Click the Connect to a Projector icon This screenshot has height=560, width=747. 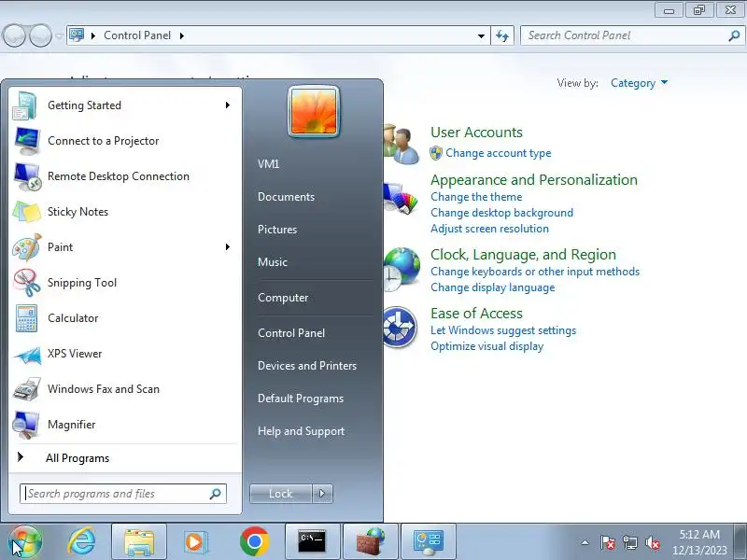coord(27,141)
